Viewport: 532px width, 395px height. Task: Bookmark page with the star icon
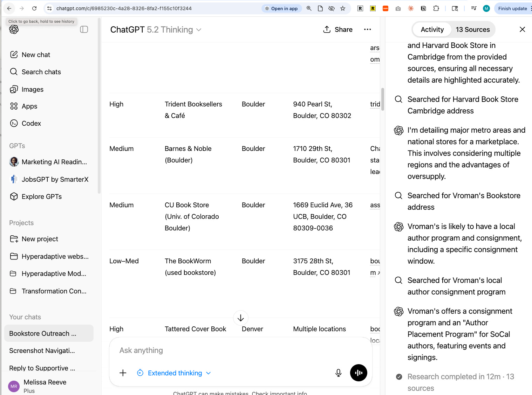[343, 8]
